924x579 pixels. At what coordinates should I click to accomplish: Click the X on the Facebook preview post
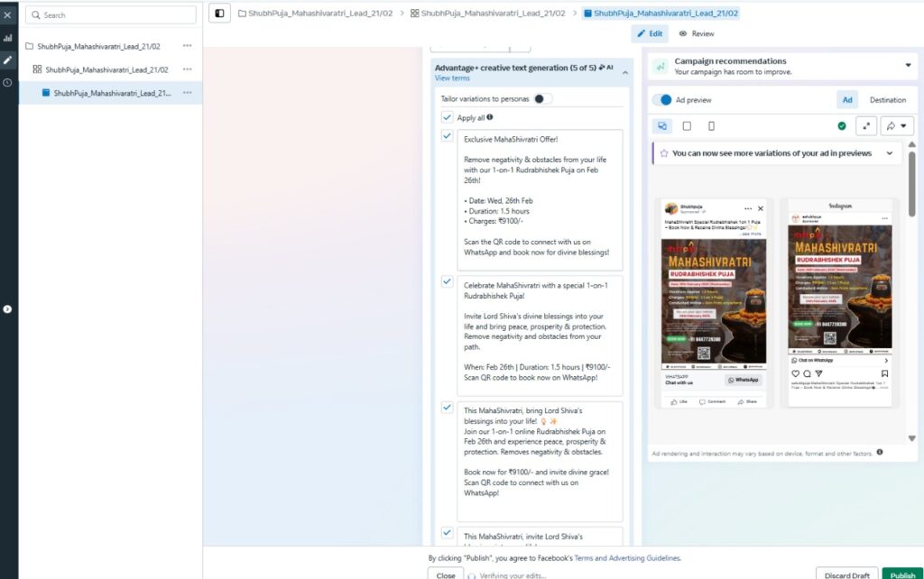(x=760, y=208)
